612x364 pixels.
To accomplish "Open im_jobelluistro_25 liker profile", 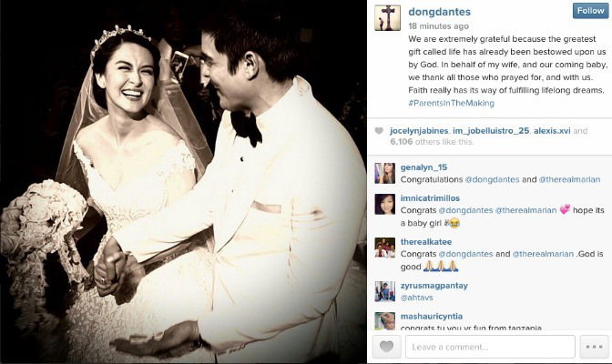I will [x=491, y=131].
